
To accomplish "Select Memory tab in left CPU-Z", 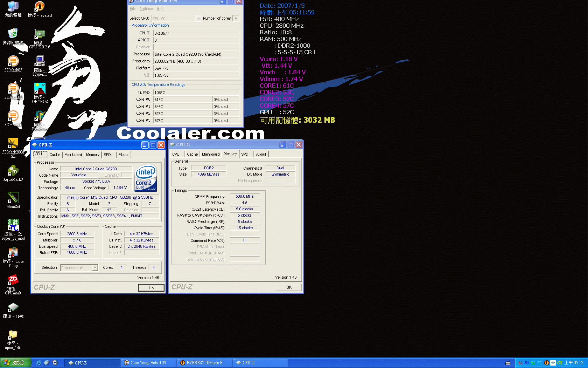I will [x=93, y=155].
